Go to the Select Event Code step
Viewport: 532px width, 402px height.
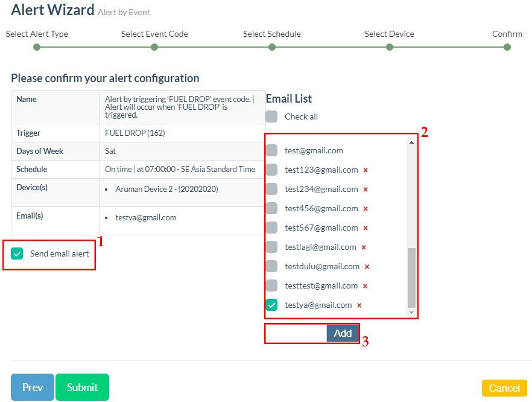pos(154,46)
